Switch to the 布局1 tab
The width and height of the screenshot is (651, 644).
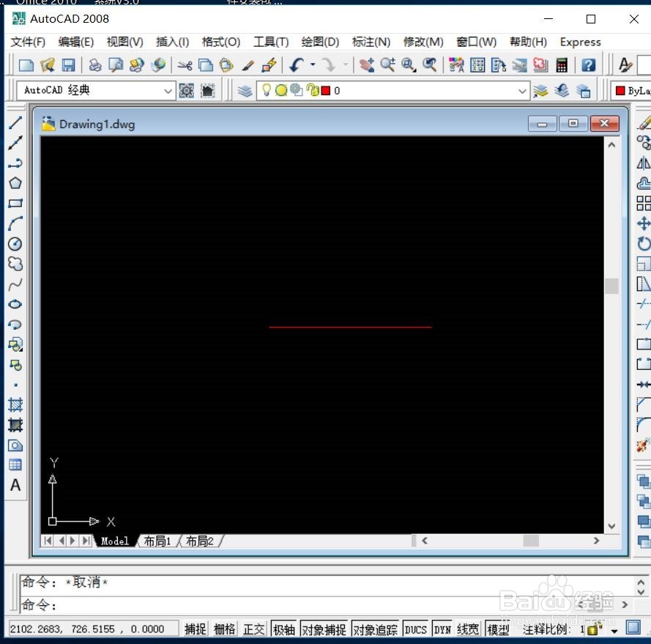(x=157, y=541)
